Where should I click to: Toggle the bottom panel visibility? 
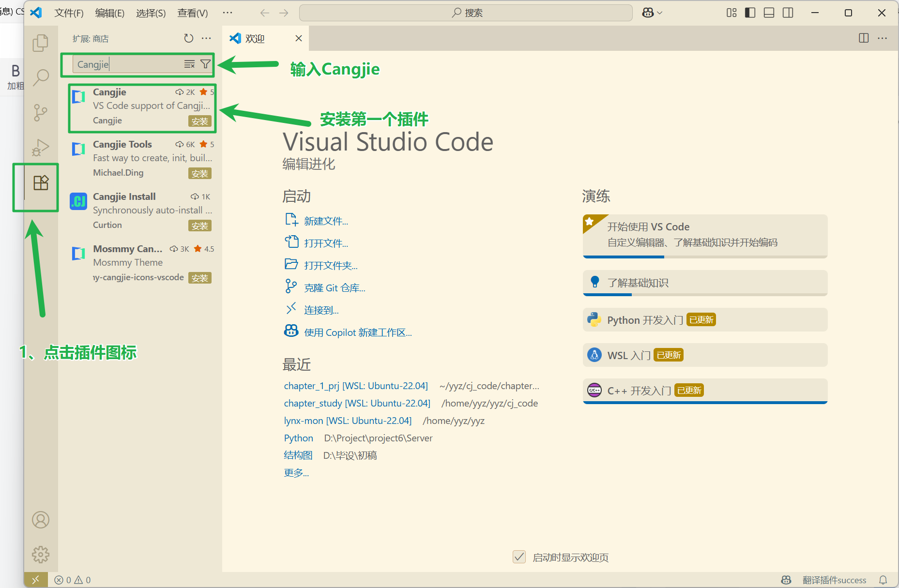click(x=769, y=13)
